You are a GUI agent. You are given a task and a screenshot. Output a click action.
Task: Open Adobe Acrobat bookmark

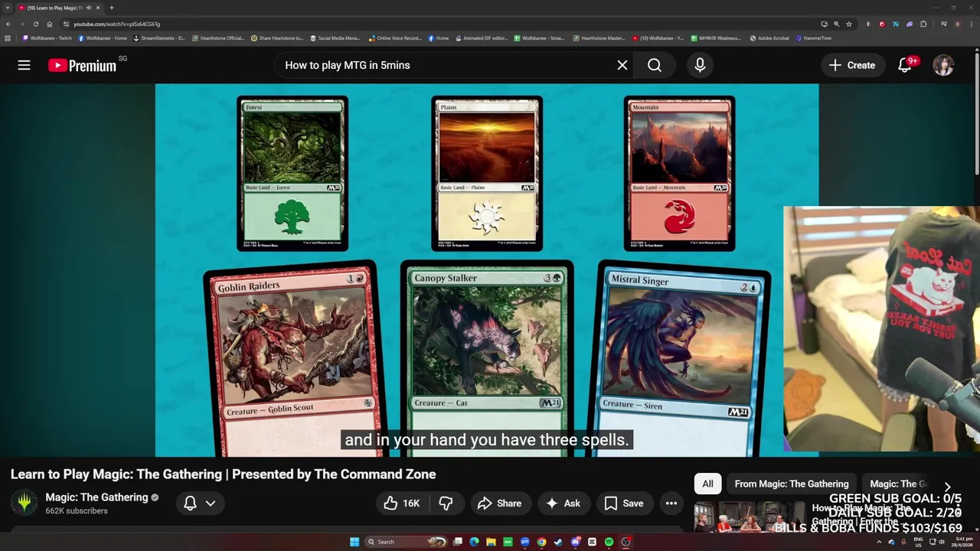click(x=769, y=37)
